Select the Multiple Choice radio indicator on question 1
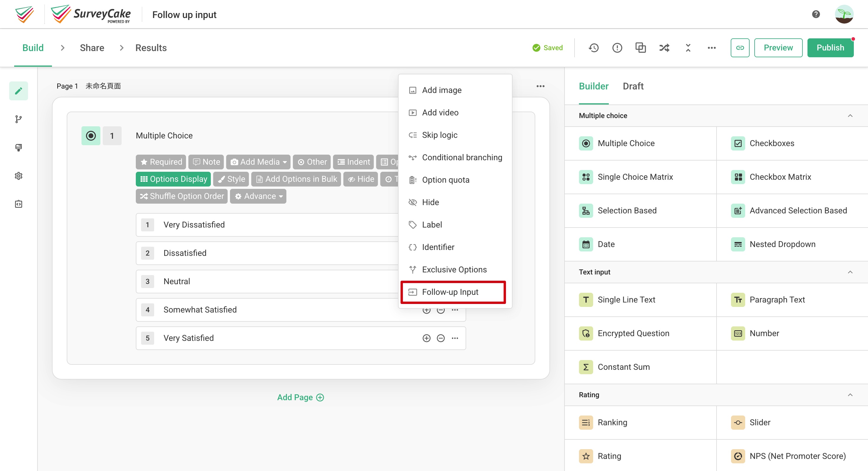 point(90,135)
